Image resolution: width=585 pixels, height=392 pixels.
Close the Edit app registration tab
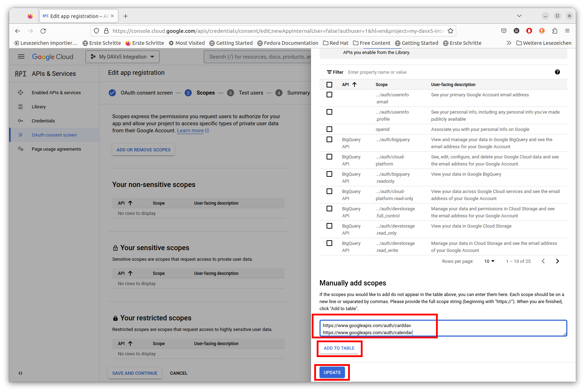(112, 16)
